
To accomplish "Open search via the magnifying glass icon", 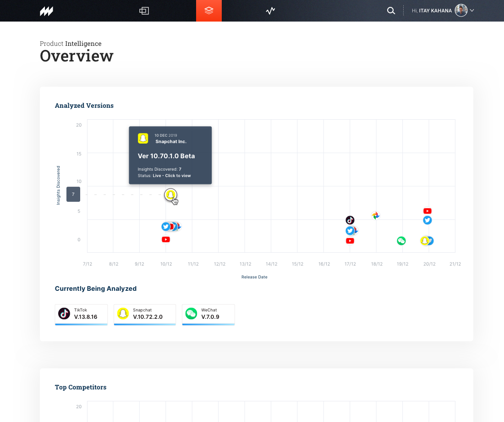I will pos(390,10).
